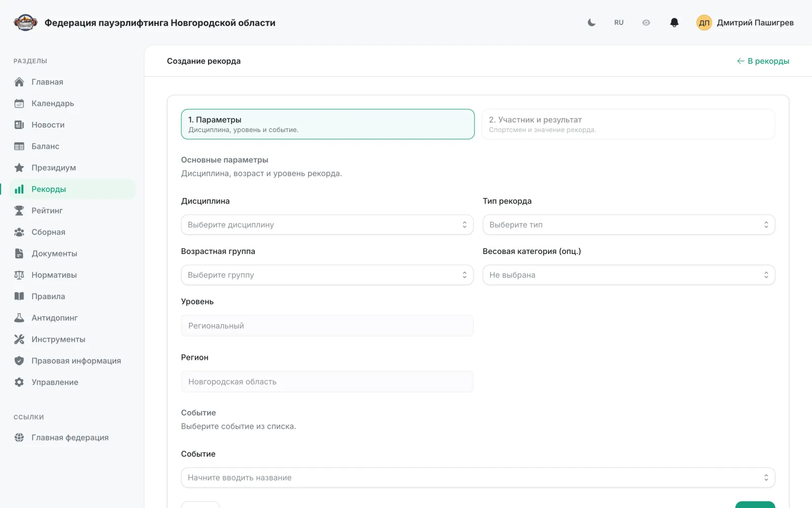The image size is (812, 508).
Task: Expand the Дисциплина dropdown
Action: pyautogui.click(x=327, y=225)
